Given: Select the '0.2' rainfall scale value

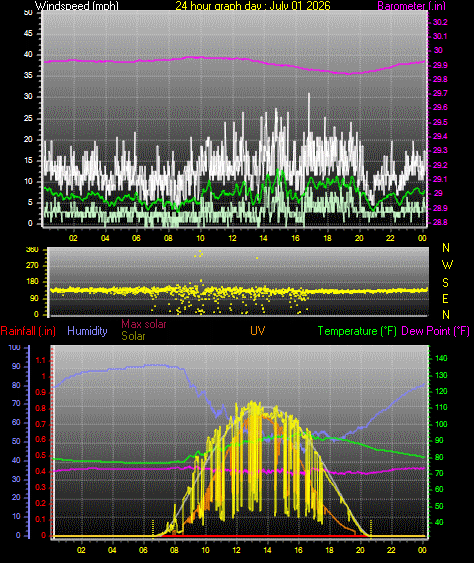Looking at the screenshot, I should [41, 503].
